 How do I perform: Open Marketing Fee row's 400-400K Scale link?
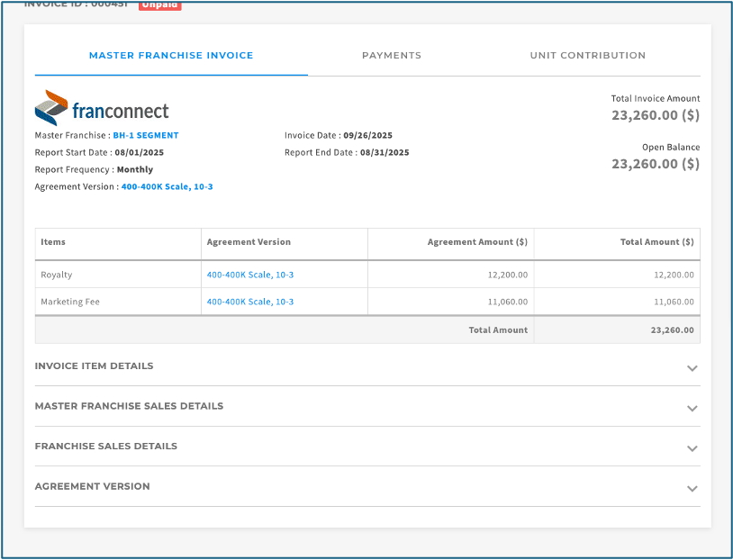[x=250, y=302]
